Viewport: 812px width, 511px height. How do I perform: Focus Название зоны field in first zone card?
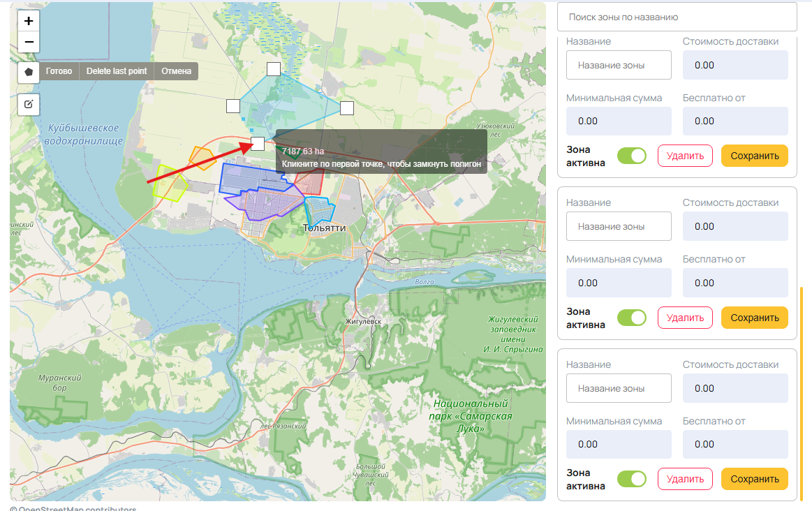coord(619,65)
